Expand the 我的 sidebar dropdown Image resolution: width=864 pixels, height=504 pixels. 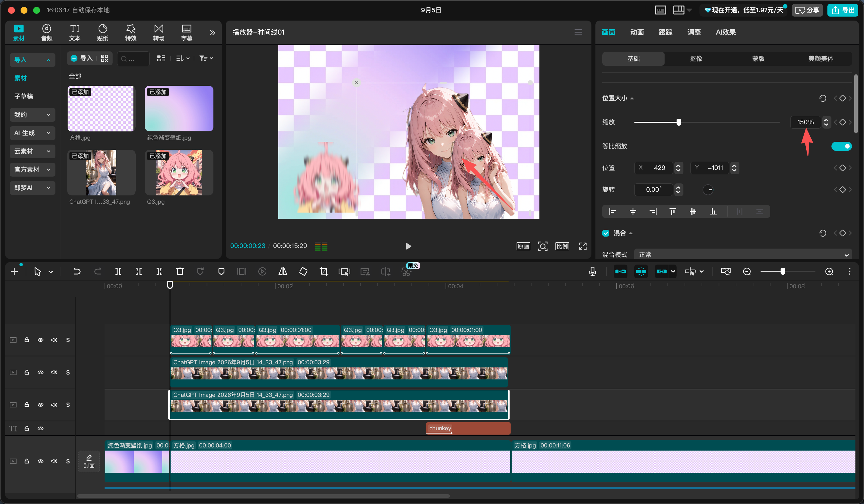pos(33,115)
